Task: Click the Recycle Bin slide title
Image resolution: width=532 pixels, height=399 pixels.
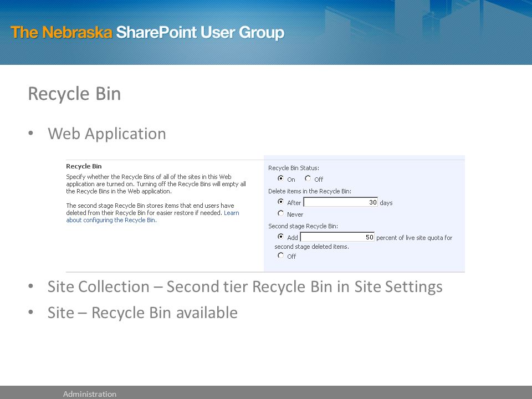Action: tap(74, 94)
